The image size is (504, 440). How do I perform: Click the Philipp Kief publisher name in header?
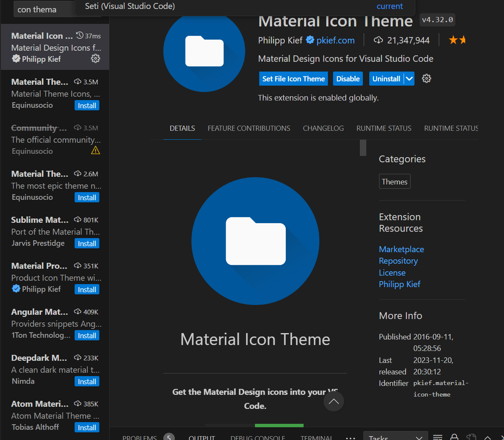click(x=280, y=40)
